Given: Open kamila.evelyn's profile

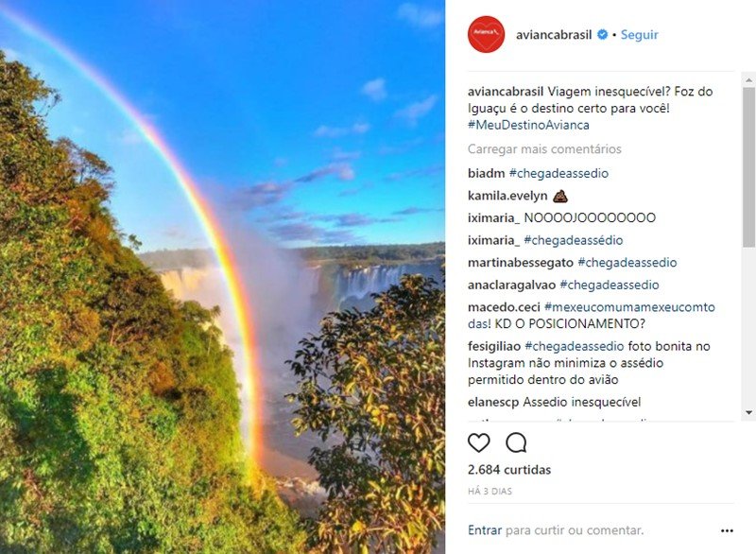Looking at the screenshot, I should pos(507,196).
